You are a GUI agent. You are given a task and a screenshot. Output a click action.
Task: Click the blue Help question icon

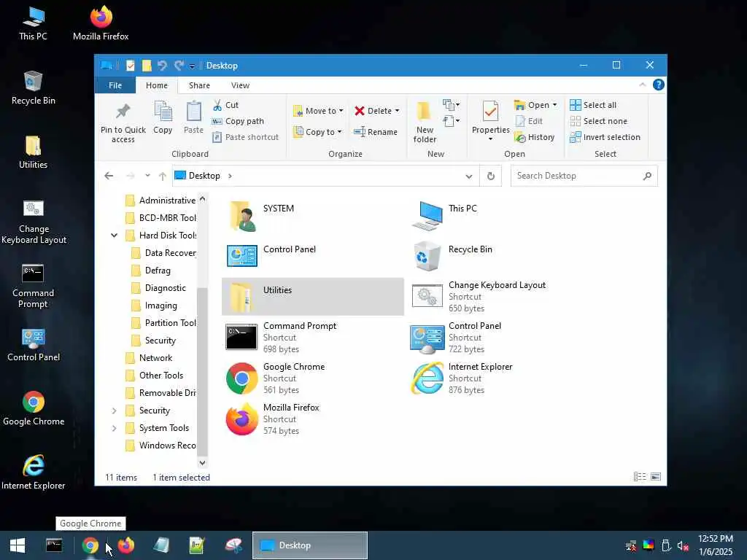[659, 85]
